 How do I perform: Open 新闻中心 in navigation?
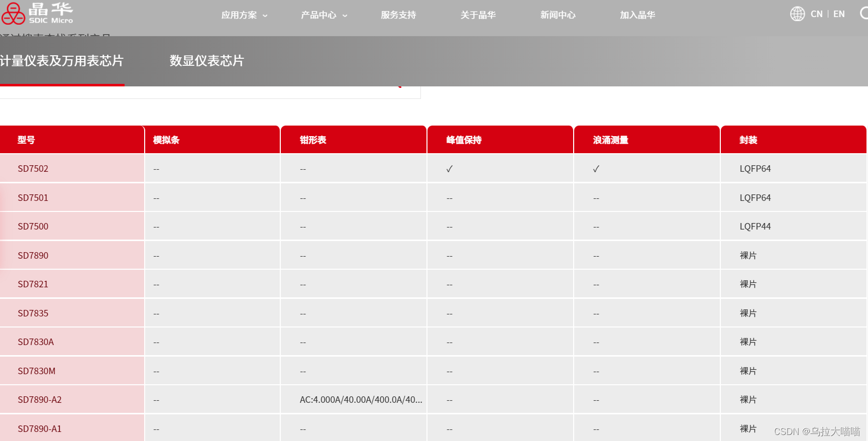pos(558,15)
